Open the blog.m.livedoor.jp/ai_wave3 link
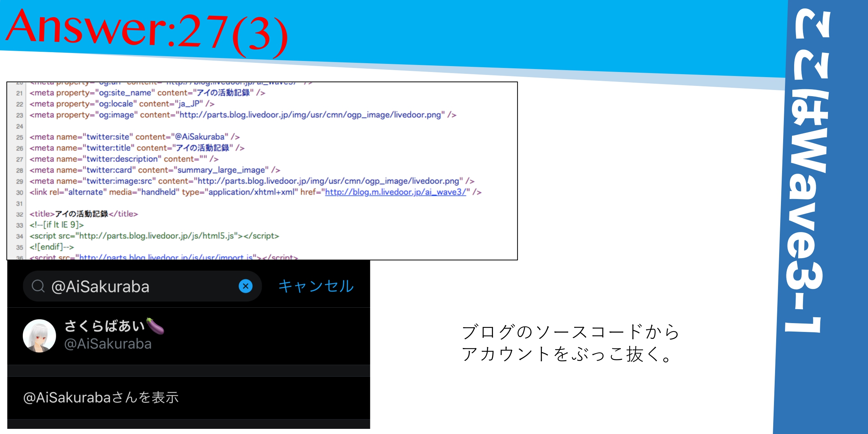The image size is (868, 434). (x=395, y=192)
